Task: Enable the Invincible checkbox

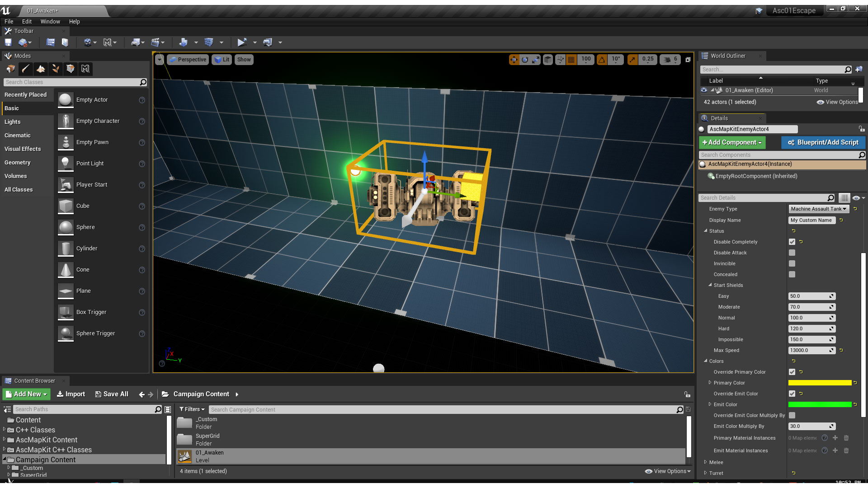Action: click(792, 264)
